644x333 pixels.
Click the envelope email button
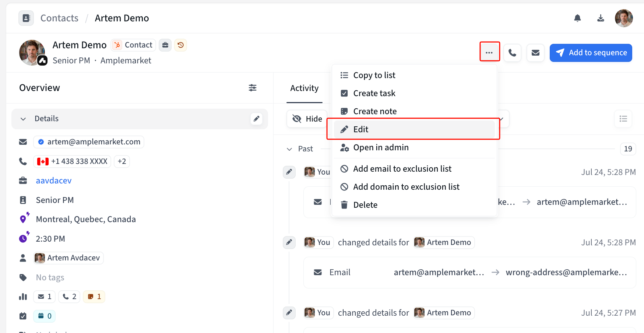pyautogui.click(x=535, y=53)
